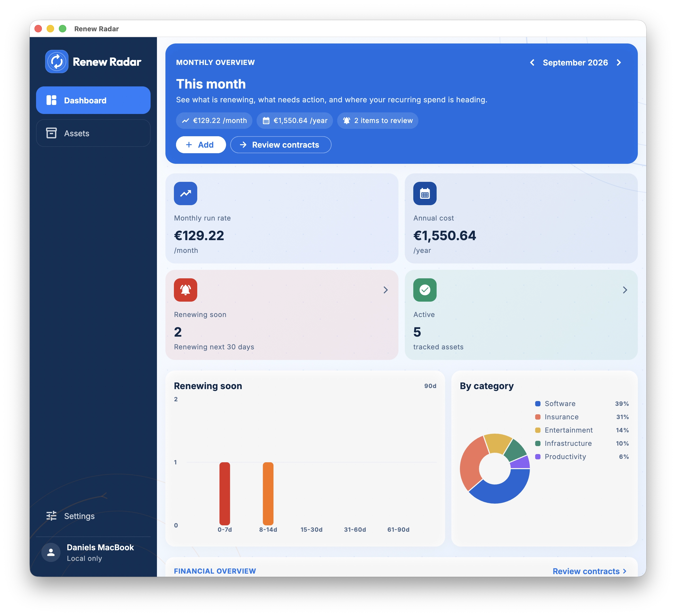Open Review contracts link in Financial Overview
The image size is (676, 616).
pos(590,571)
